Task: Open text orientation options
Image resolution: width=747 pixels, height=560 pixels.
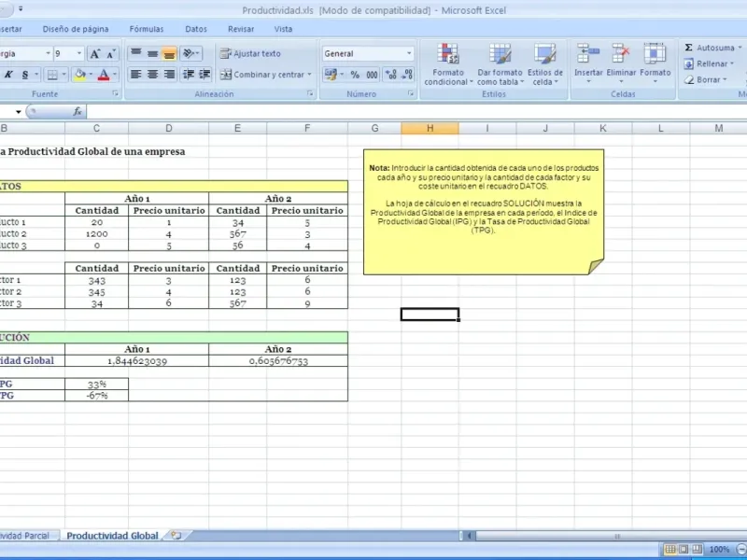Action: [x=191, y=53]
